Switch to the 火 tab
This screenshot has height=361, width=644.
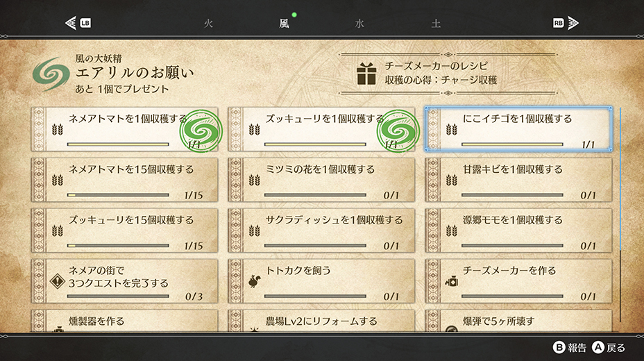208,24
